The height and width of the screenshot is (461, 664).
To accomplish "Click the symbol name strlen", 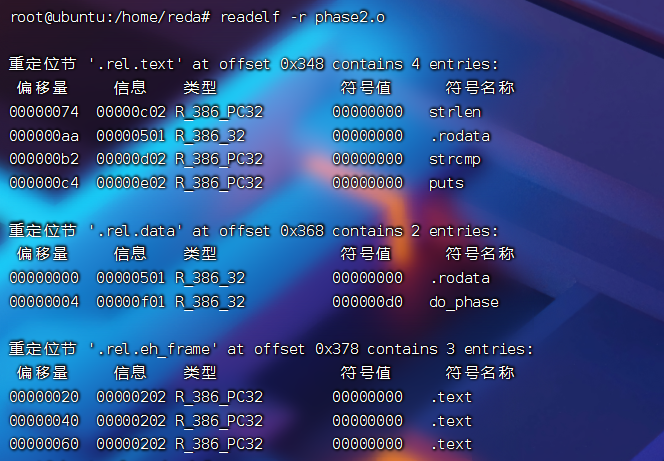I will 455,112.
